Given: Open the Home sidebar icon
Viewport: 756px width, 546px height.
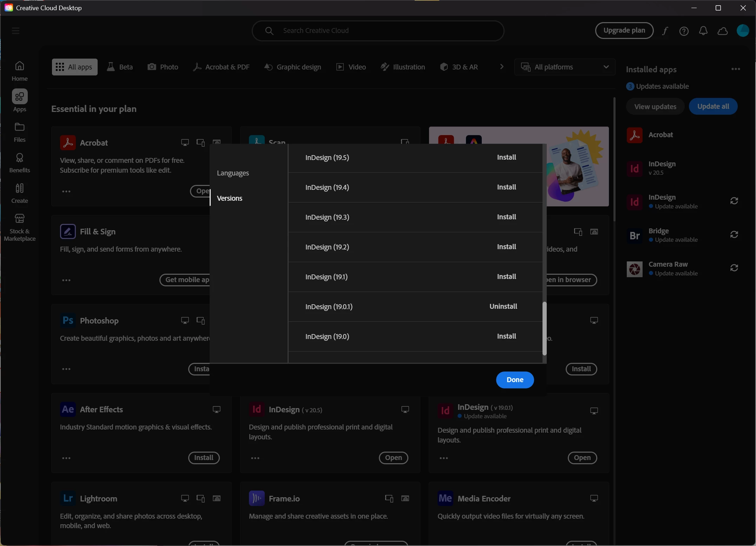Looking at the screenshot, I should click(x=20, y=71).
